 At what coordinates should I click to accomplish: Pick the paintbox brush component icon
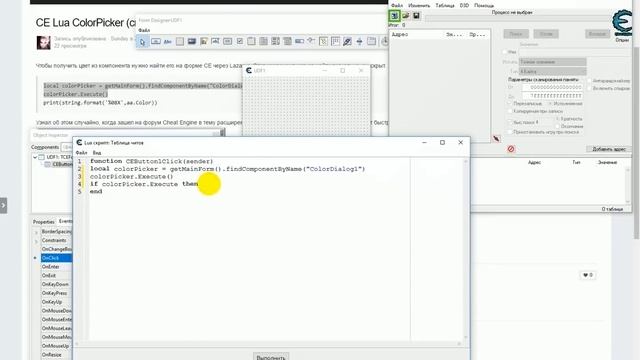coord(347,41)
